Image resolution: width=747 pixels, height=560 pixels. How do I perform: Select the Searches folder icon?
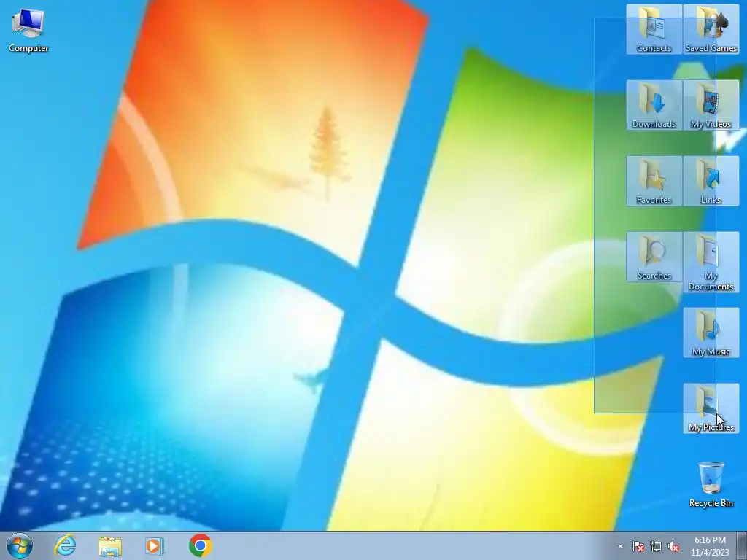(654, 257)
